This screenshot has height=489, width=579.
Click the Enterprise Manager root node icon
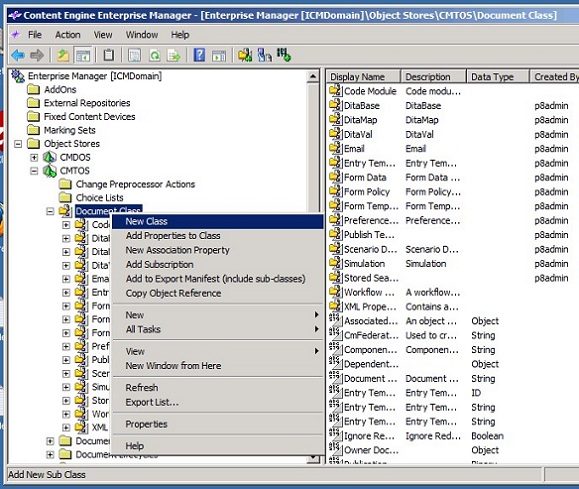point(18,76)
